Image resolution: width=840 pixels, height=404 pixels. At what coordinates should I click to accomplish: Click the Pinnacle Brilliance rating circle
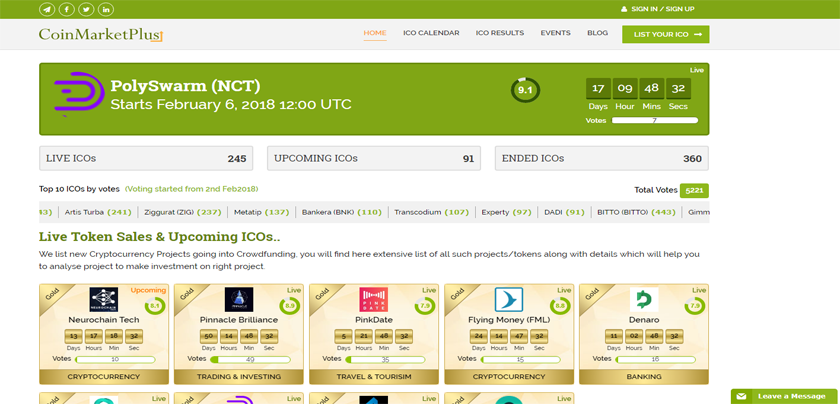290,306
